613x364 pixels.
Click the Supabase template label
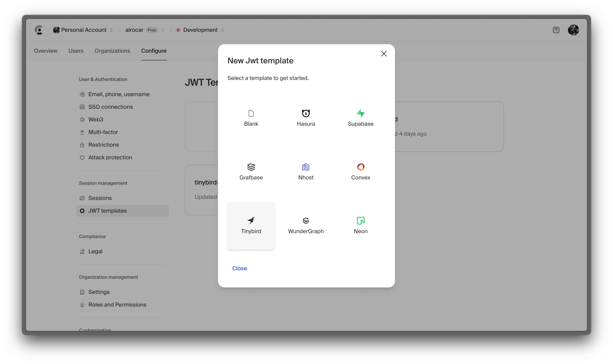[x=360, y=124]
